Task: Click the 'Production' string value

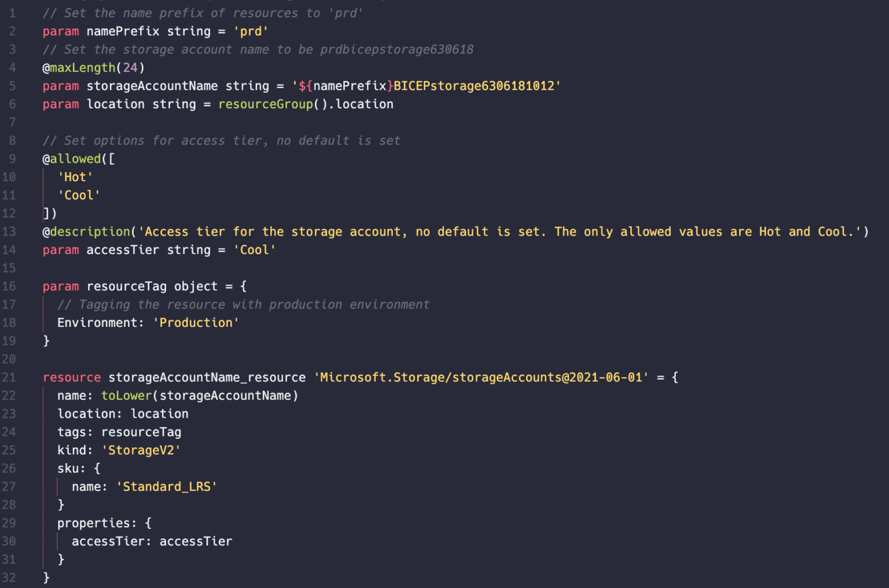Action: coord(196,323)
